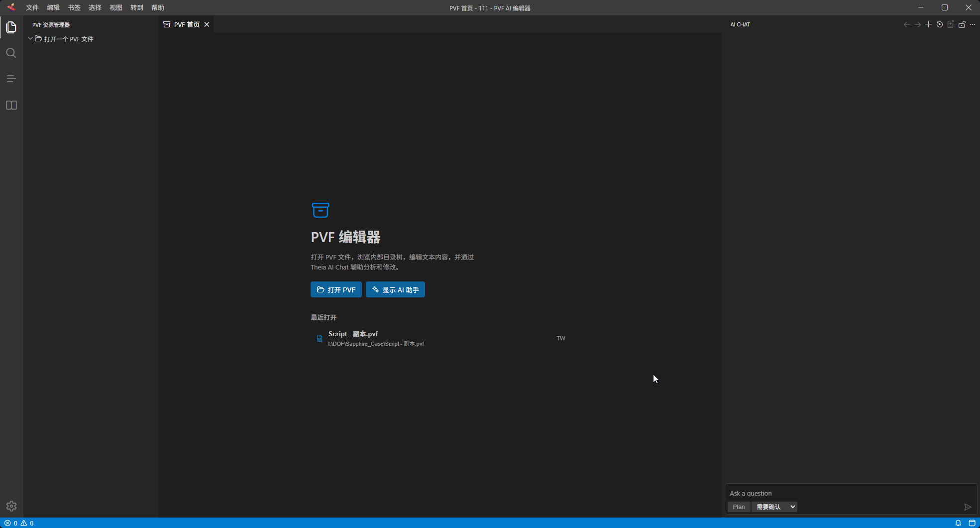
Task: Click the AI CHAT panel title
Action: coord(740,24)
